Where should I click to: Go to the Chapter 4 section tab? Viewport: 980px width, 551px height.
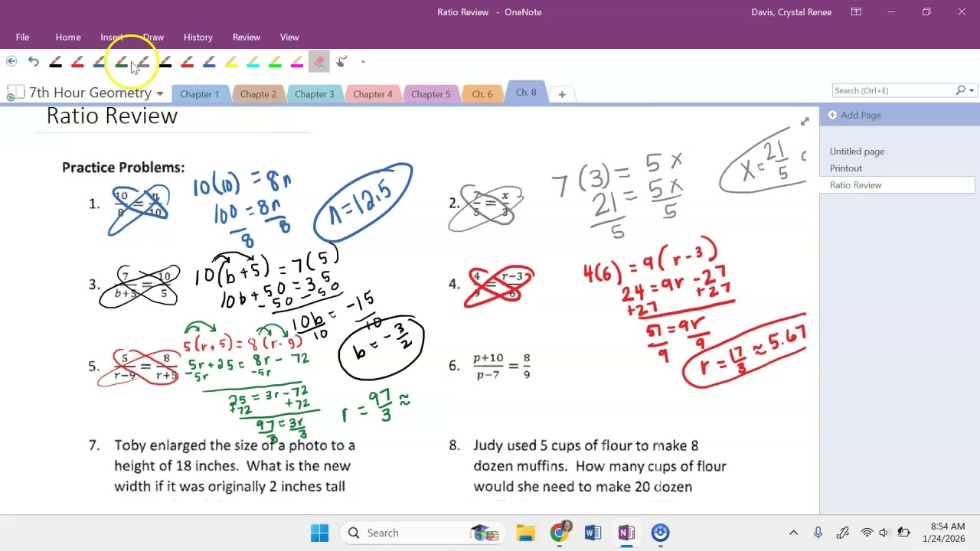pyautogui.click(x=373, y=94)
